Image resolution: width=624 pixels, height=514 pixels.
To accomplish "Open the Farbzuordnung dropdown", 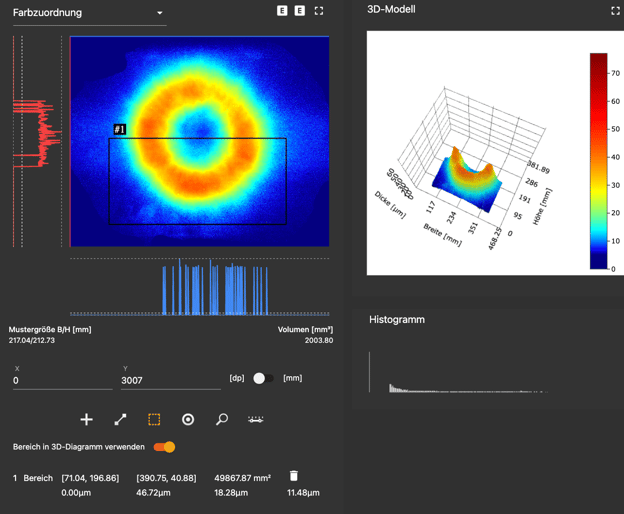I will pyautogui.click(x=88, y=13).
